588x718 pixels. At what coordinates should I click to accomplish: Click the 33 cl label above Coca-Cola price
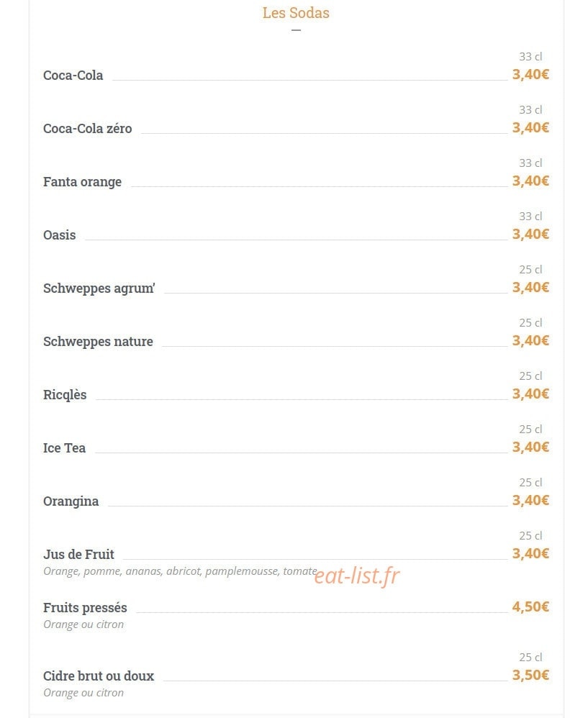coord(530,57)
